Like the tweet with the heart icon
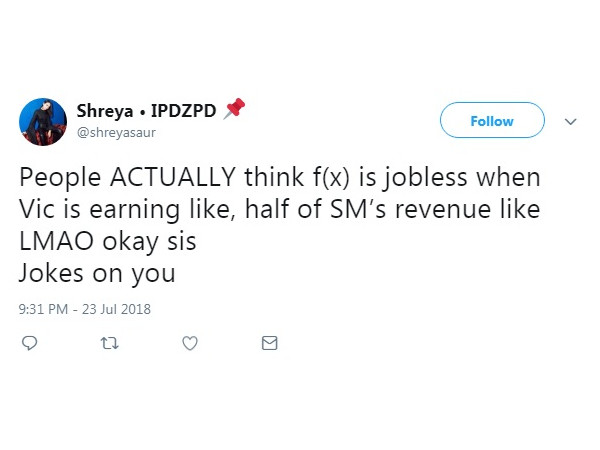This screenshot has height=450, width=600. pos(190,343)
